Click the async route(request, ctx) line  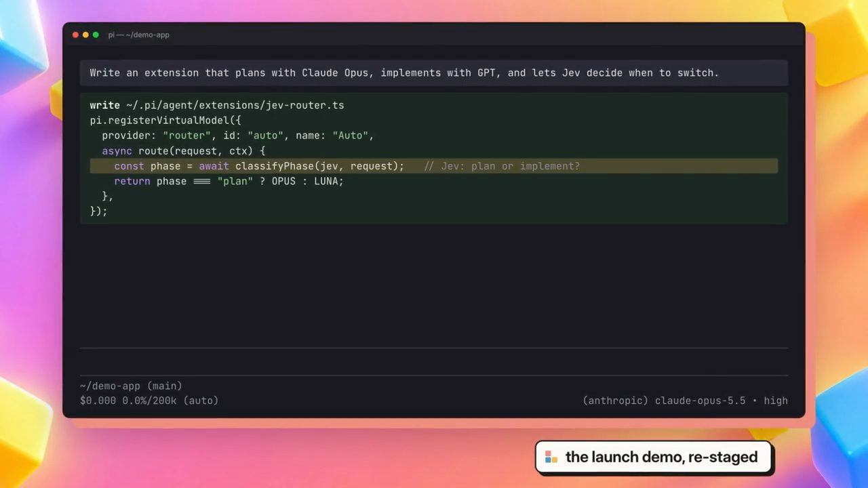(x=184, y=150)
